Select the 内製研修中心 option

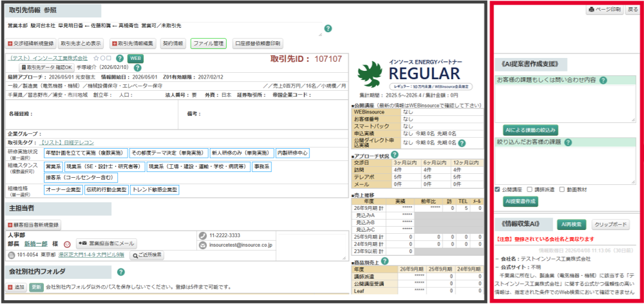(x=292, y=153)
